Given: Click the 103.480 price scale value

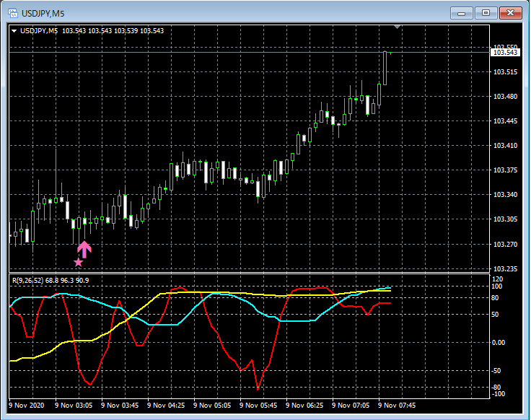Looking at the screenshot, I should click(x=505, y=97).
